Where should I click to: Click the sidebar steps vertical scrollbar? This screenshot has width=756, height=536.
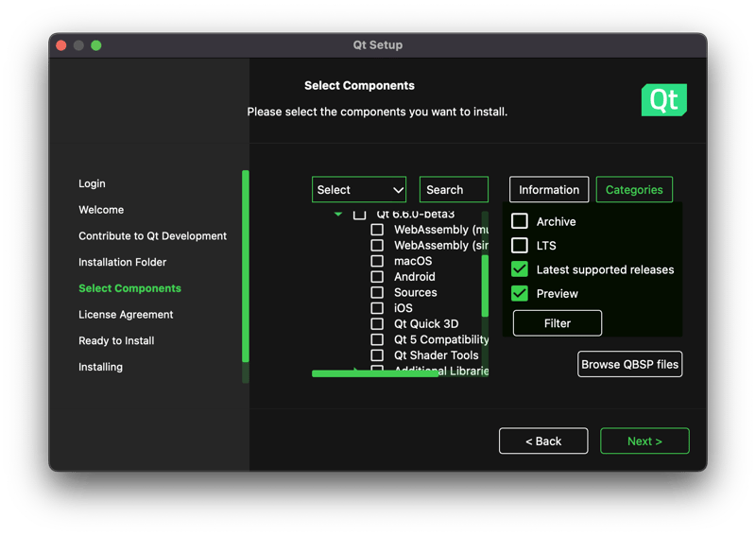tap(246, 266)
